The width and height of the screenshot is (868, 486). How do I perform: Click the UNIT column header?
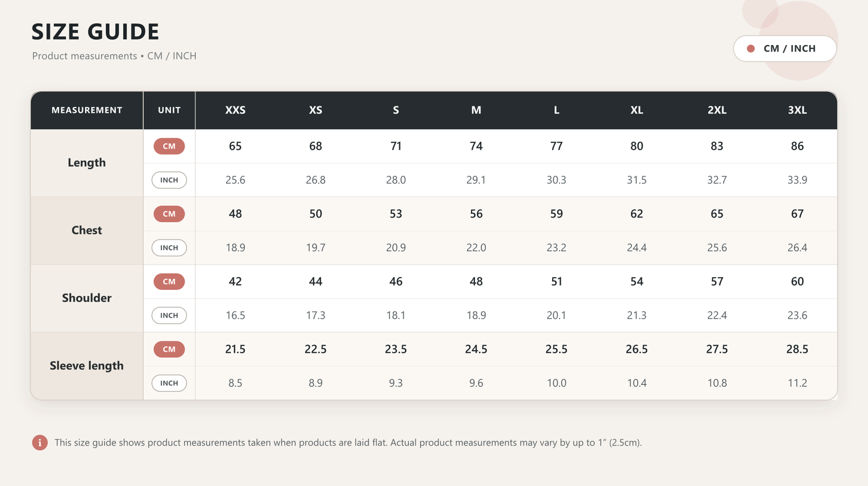point(169,110)
